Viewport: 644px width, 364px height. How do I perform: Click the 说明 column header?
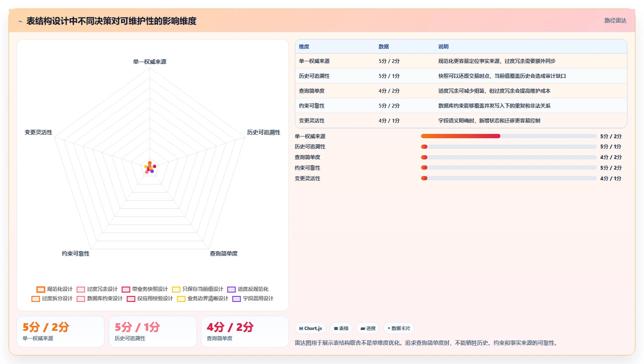[x=443, y=47]
